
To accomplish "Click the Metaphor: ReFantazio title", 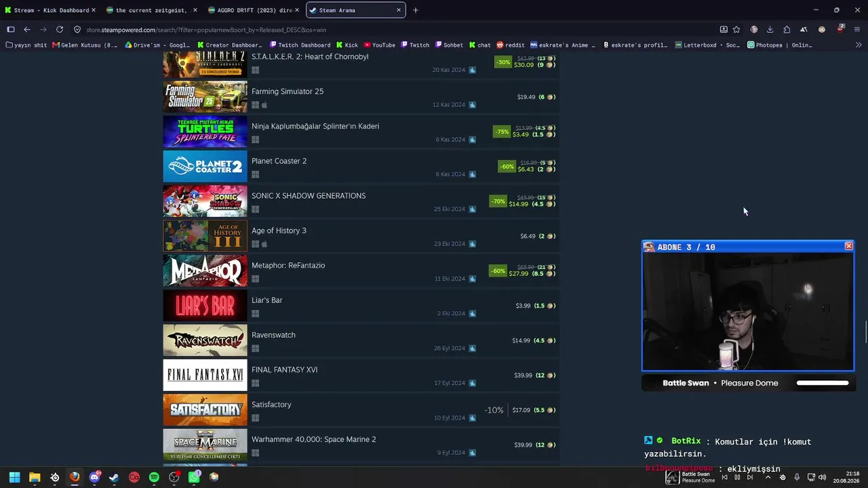I will tap(288, 266).
